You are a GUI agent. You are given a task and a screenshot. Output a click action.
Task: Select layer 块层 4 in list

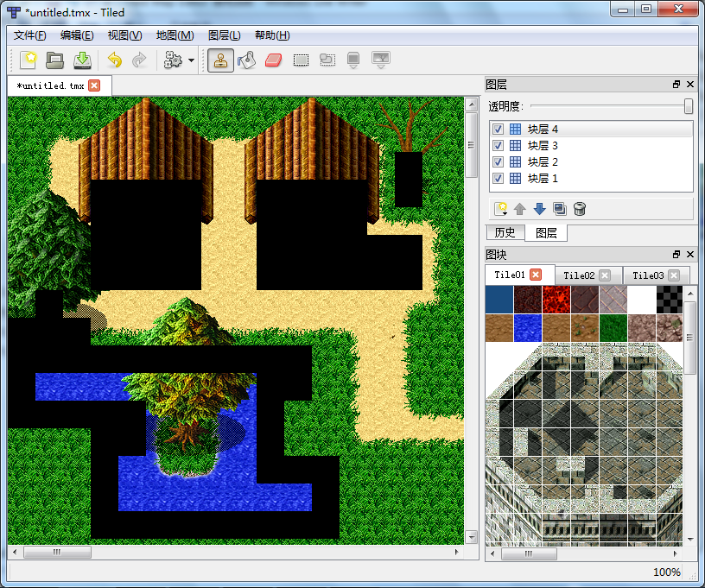(x=591, y=130)
